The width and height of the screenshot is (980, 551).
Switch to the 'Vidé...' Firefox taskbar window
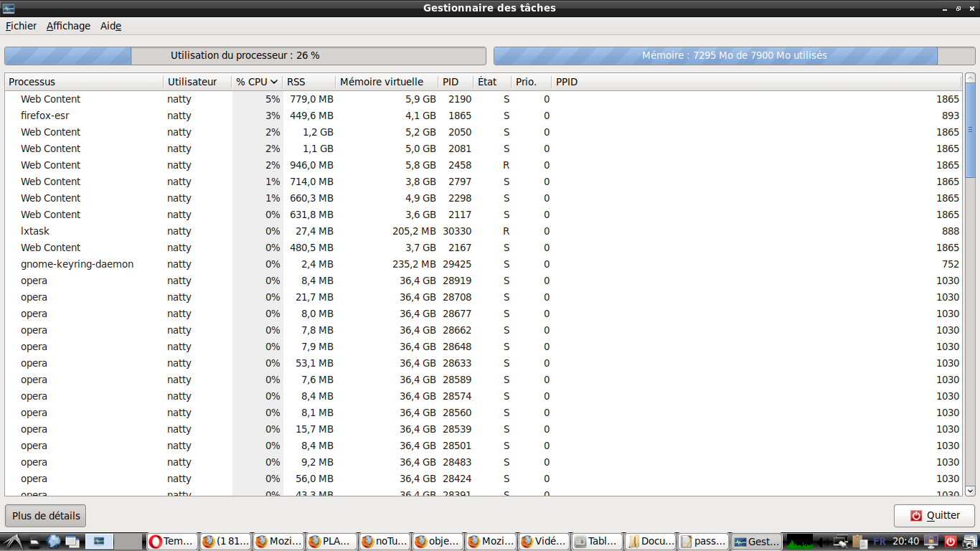pyautogui.click(x=544, y=542)
